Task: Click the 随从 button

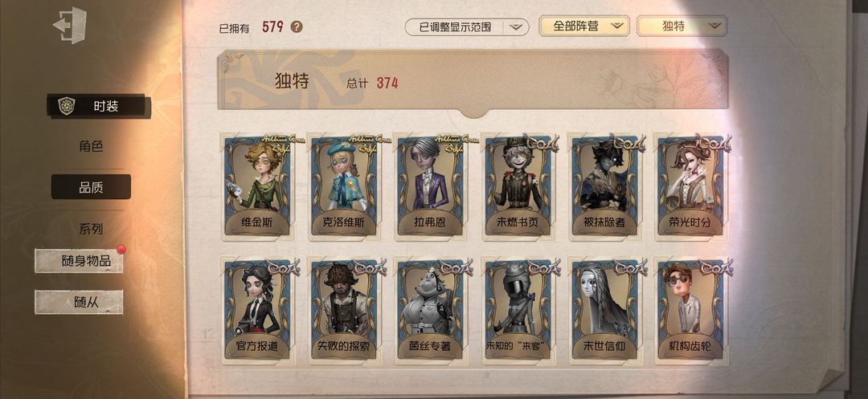Action: coord(79,303)
